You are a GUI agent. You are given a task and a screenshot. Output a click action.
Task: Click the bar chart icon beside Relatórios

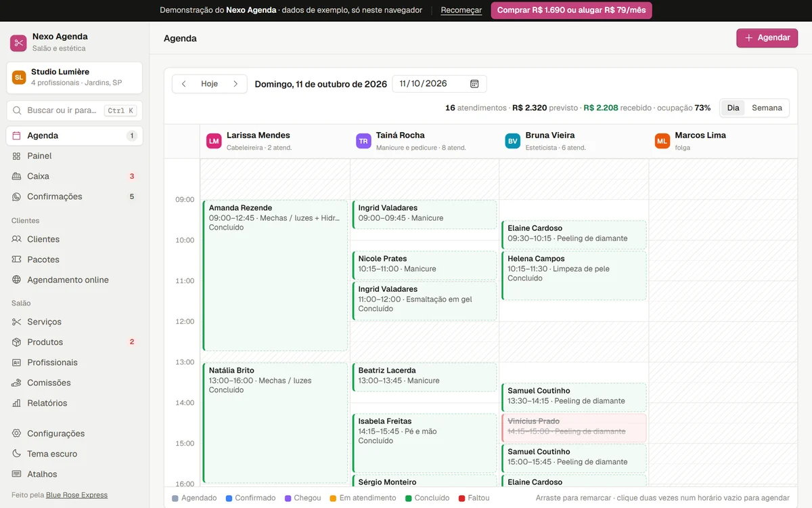(17, 403)
